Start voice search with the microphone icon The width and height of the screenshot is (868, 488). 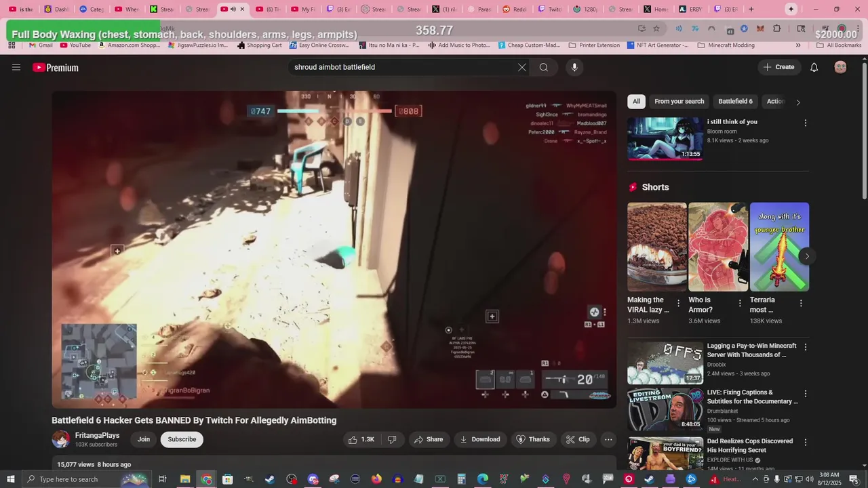pyautogui.click(x=574, y=67)
